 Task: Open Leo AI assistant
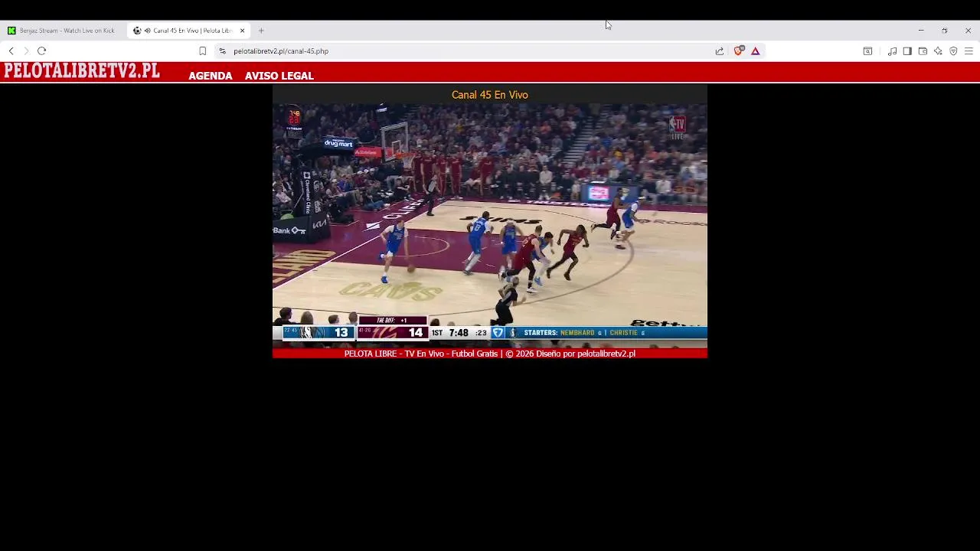(938, 51)
